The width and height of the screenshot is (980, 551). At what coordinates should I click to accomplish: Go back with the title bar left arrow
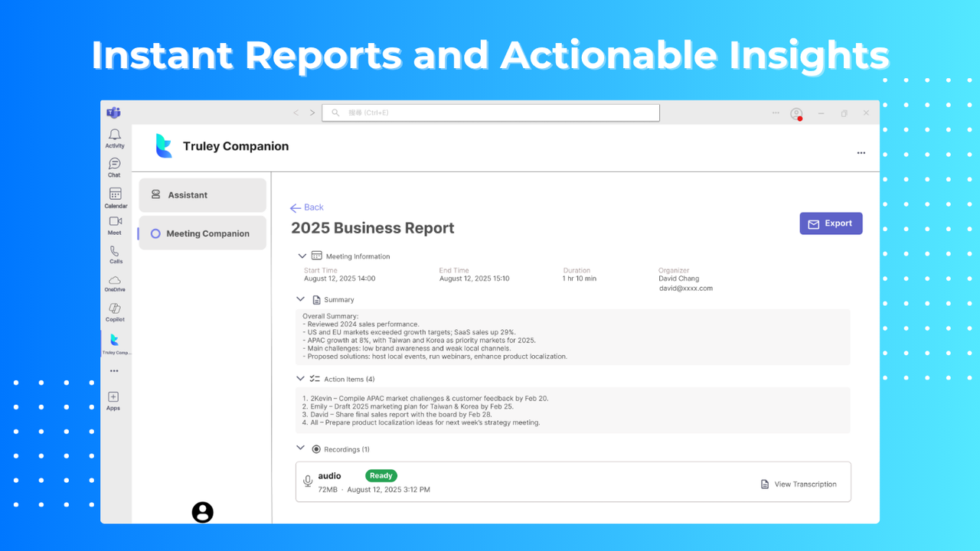(x=296, y=112)
